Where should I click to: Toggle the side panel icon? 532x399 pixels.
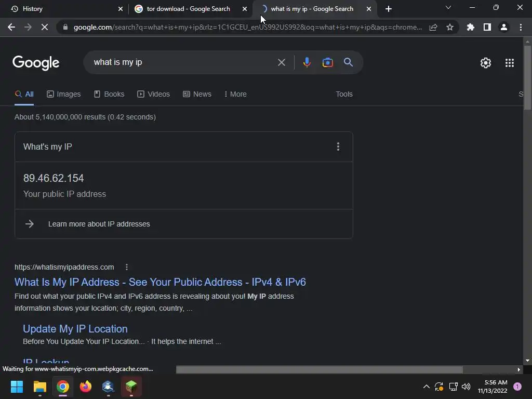(487, 27)
